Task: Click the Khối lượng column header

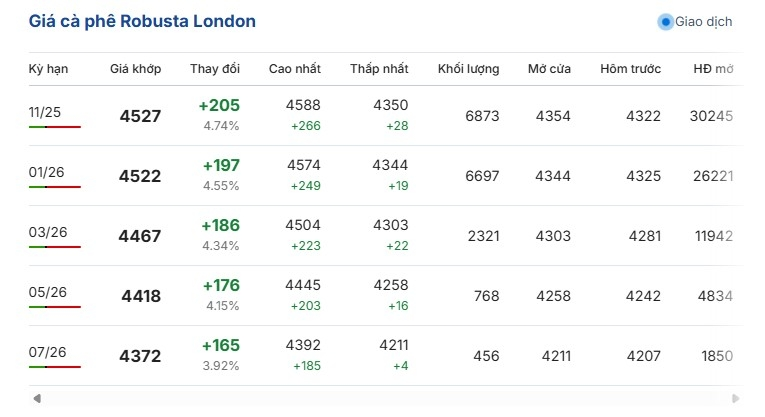Action: (x=468, y=69)
